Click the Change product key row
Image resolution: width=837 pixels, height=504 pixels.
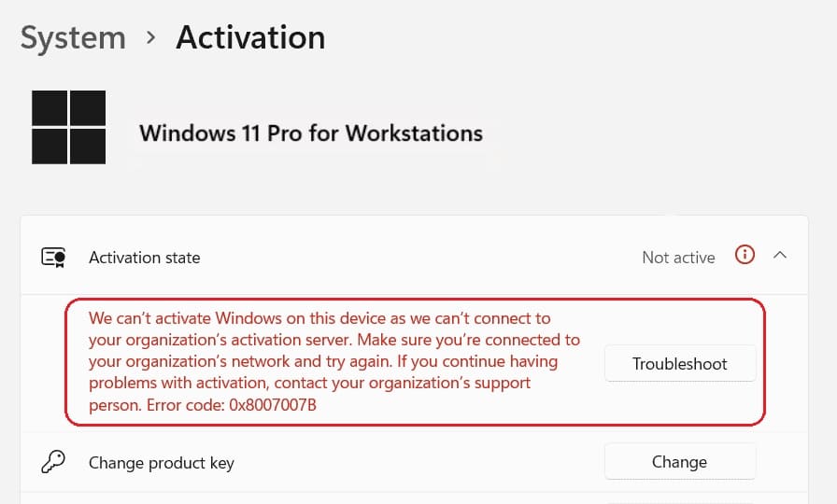click(x=414, y=462)
